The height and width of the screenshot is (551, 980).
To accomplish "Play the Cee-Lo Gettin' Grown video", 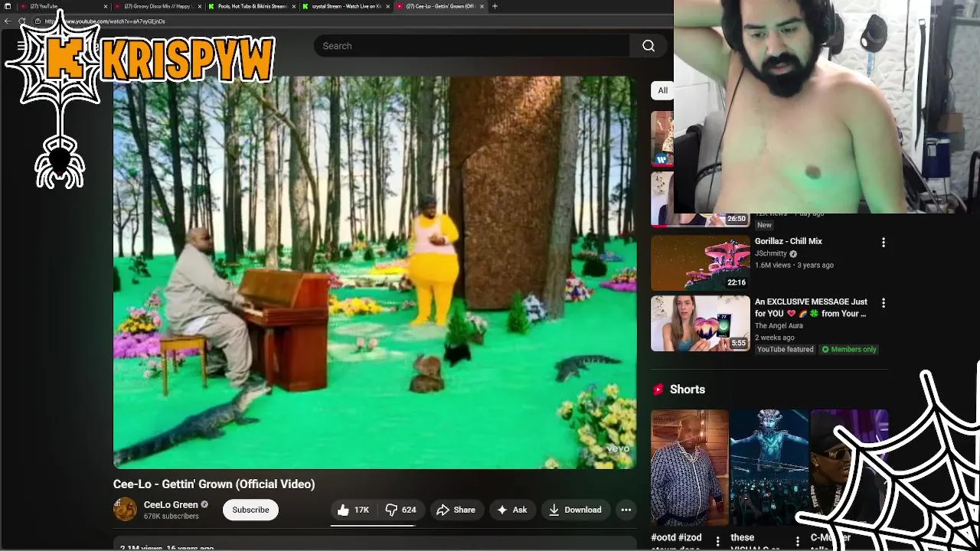I will coord(374,272).
